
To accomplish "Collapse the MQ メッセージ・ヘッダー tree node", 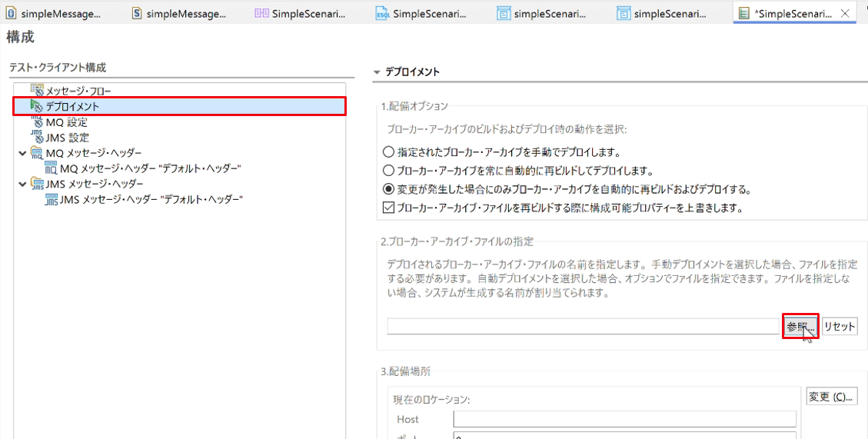I will pos(22,153).
